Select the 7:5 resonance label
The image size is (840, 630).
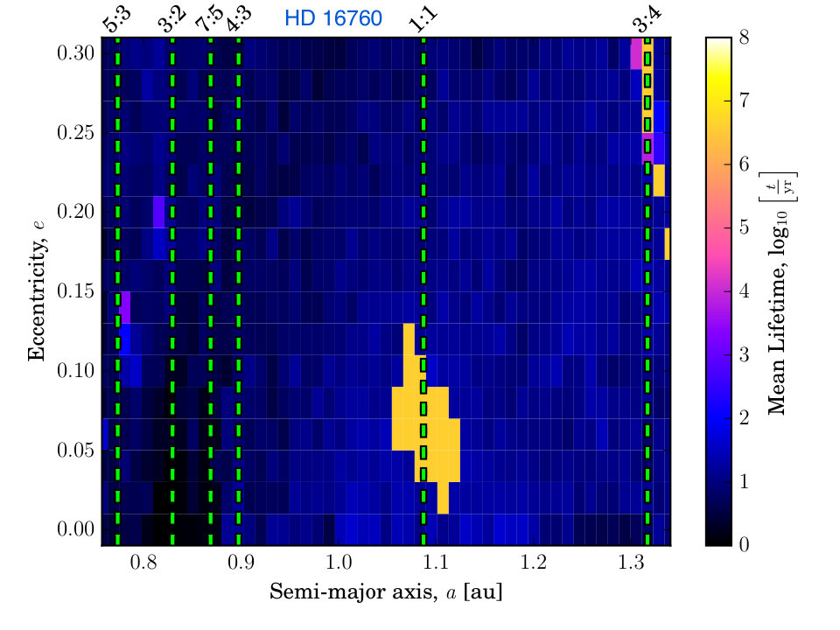(209, 20)
